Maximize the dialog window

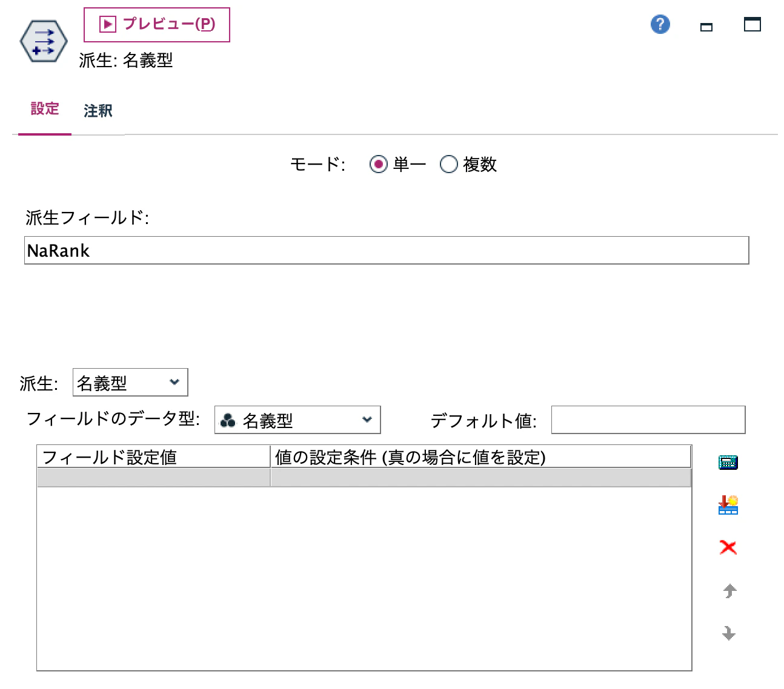[752, 24]
